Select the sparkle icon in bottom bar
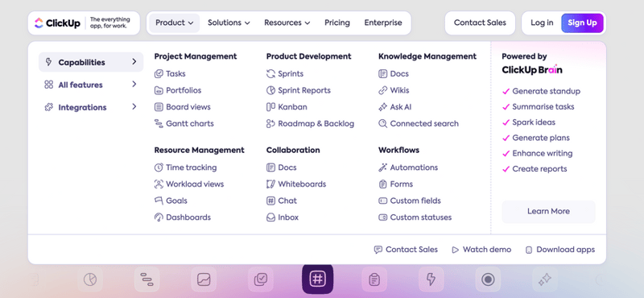The width and height of the screenshot is (644, 298). [545, 279]
